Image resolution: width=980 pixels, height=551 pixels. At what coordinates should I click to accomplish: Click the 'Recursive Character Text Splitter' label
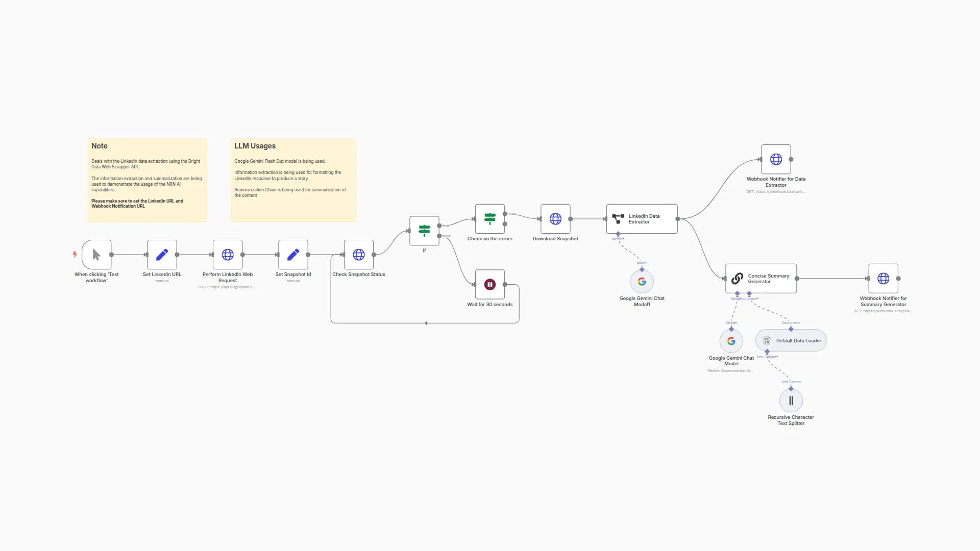coord(791,420)
